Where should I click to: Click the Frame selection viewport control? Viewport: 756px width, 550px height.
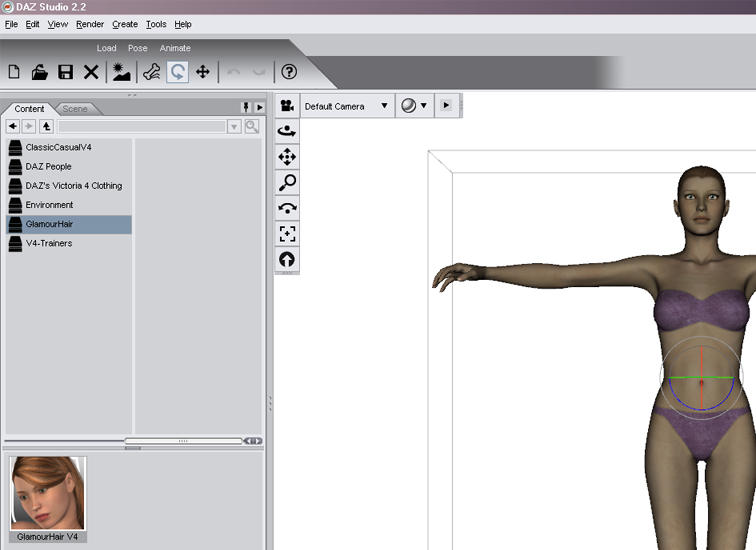coord(287,234)
